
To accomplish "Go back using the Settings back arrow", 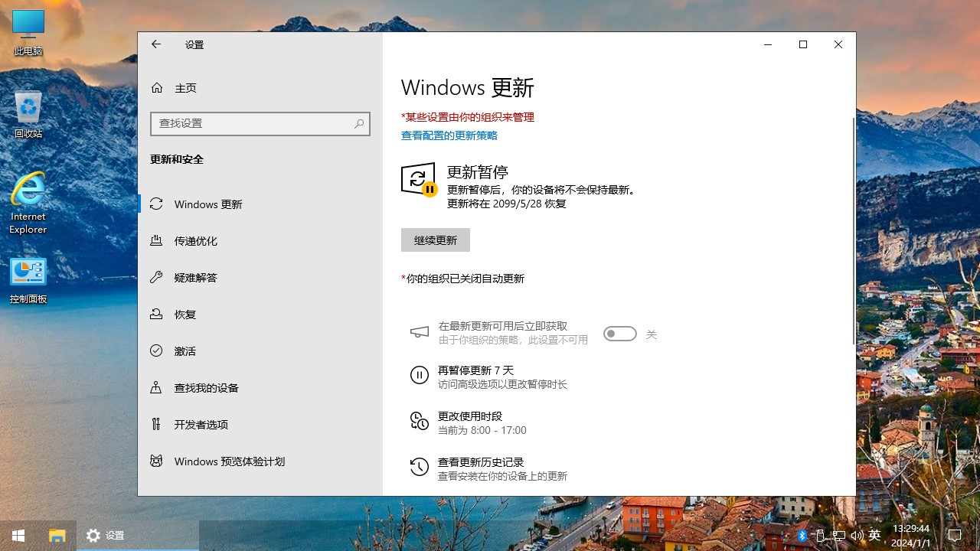I will click(156, 44).
